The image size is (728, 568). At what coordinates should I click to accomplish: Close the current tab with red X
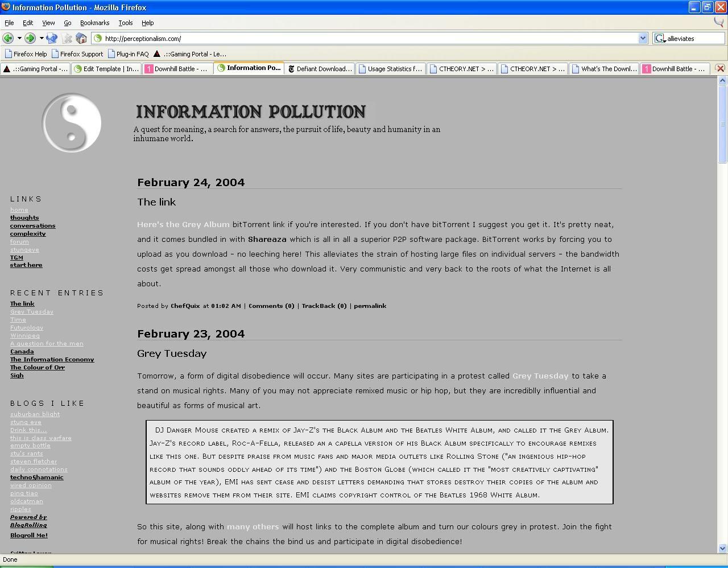click(x=720, y=68)
